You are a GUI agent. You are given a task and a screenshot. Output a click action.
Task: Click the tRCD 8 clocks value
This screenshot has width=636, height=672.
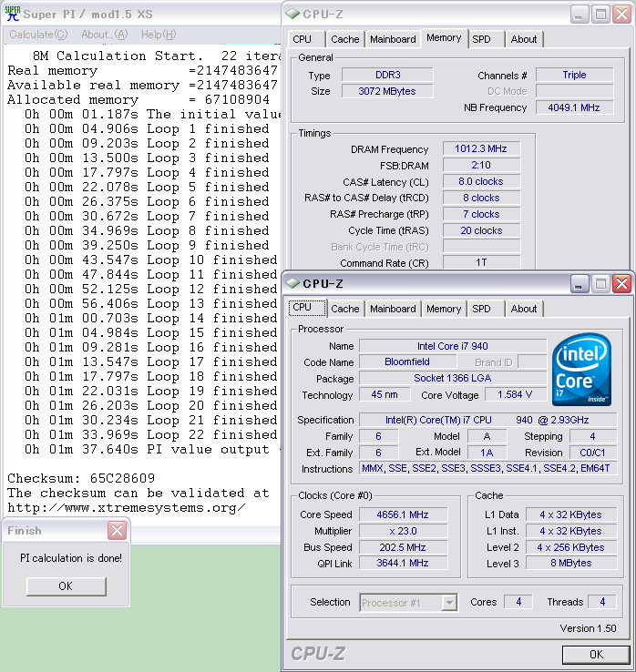pos(481,198)
